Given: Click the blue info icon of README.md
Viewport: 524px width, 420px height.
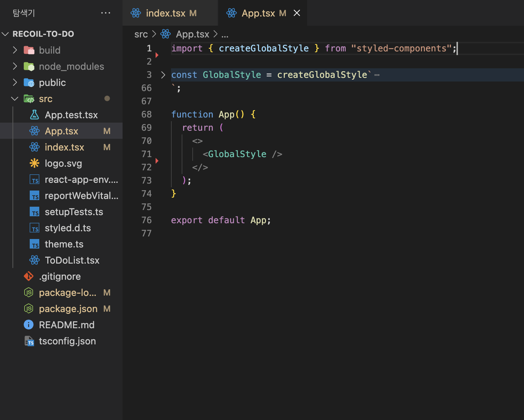Looking at the screenshot, I should pyautogui.click(x=29, y=325).
